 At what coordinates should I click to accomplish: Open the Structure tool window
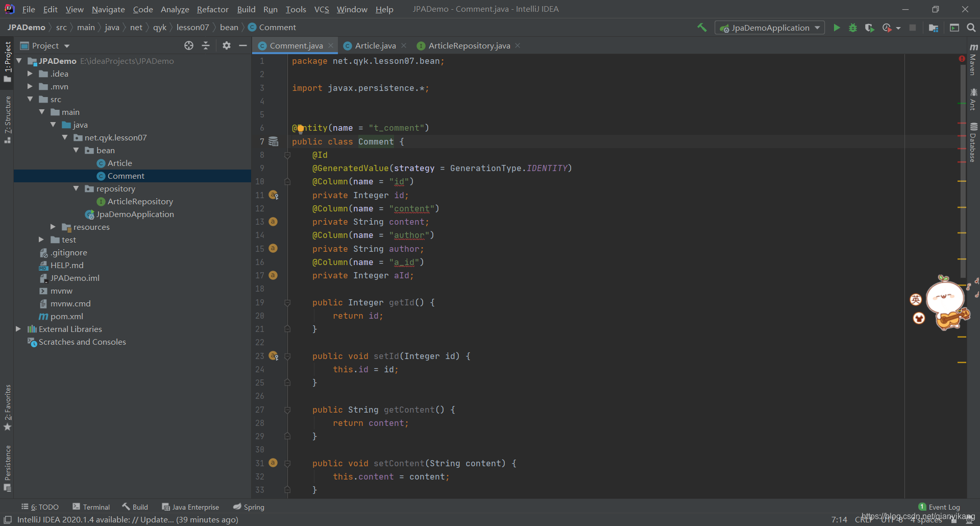[x=7, y=119]
